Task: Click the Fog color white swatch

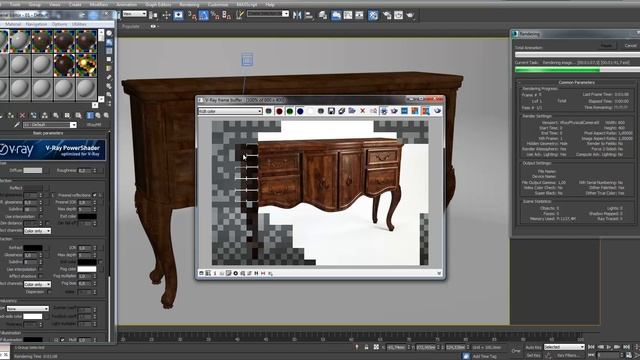Action: [x=87, y=269]
